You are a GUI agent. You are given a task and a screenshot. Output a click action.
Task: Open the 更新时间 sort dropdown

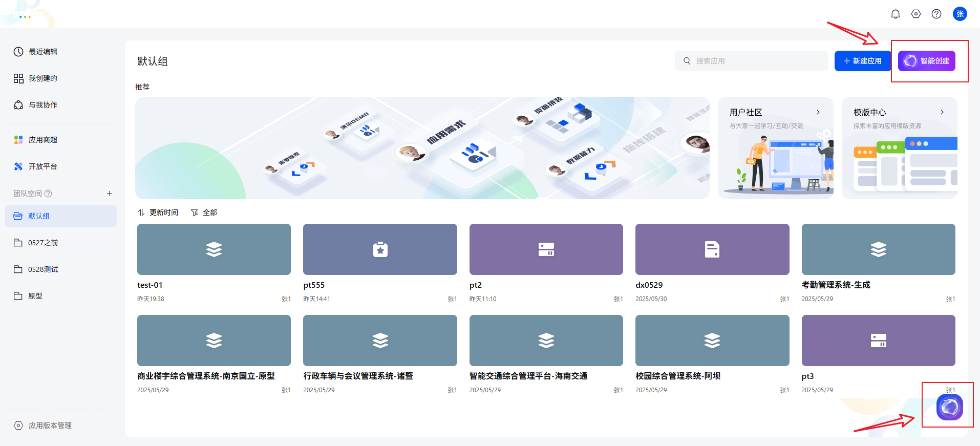click(x=158, y=213)
